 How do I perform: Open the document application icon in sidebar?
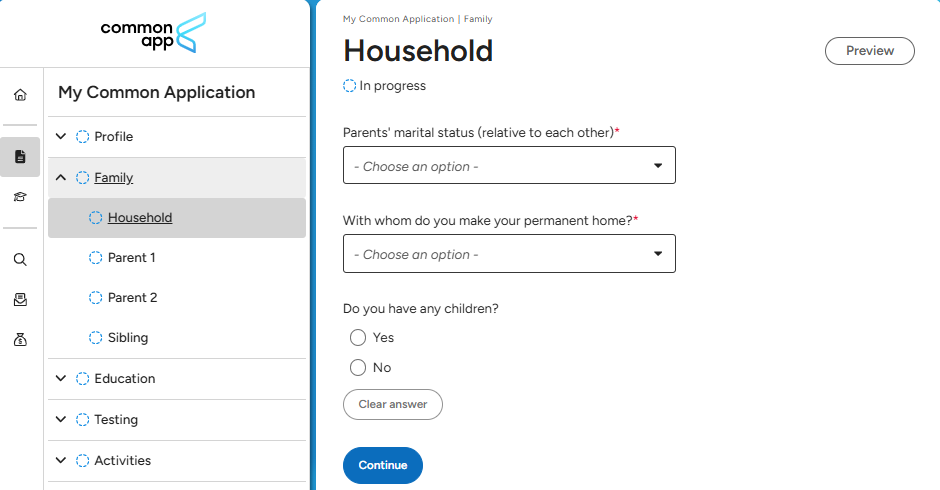pyautogui.click(x=20, y=157)
